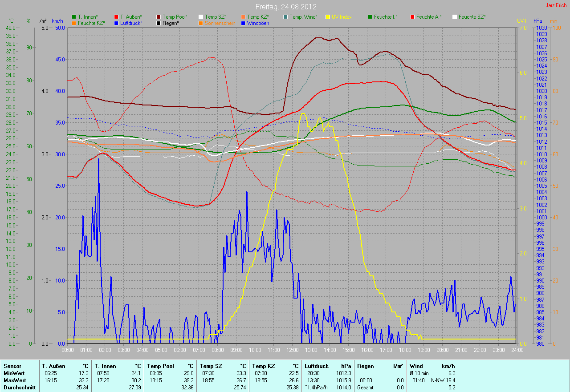Click the chart title Freitag, 24.08.2012
The width and height of the screenshot is (570, 392).
tap(285, 7)
